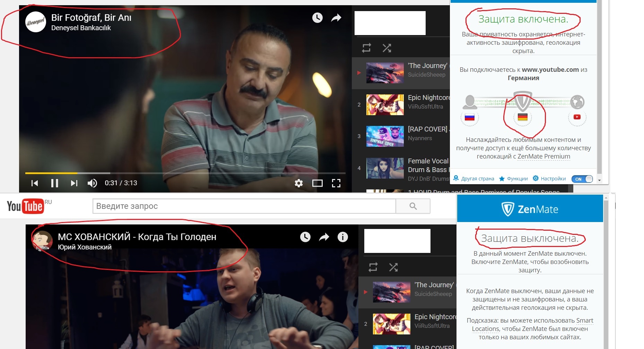Viewport: 644px width, 349px height.
Task: Toggle playlist shuffle beside the МС ХОВАНСКИЙ video
Action: [393, 267]
